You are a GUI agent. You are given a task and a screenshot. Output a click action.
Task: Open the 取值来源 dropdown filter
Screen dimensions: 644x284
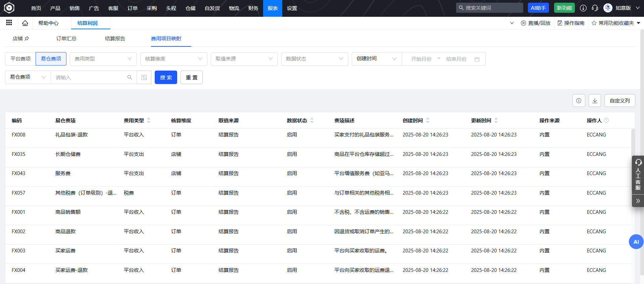click(x=244, y=59)
